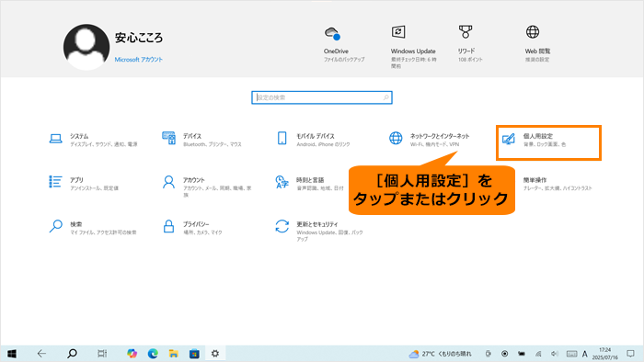
Task: Open the network Wi-Fi tray icon
Action: click(x=538, y=354)
